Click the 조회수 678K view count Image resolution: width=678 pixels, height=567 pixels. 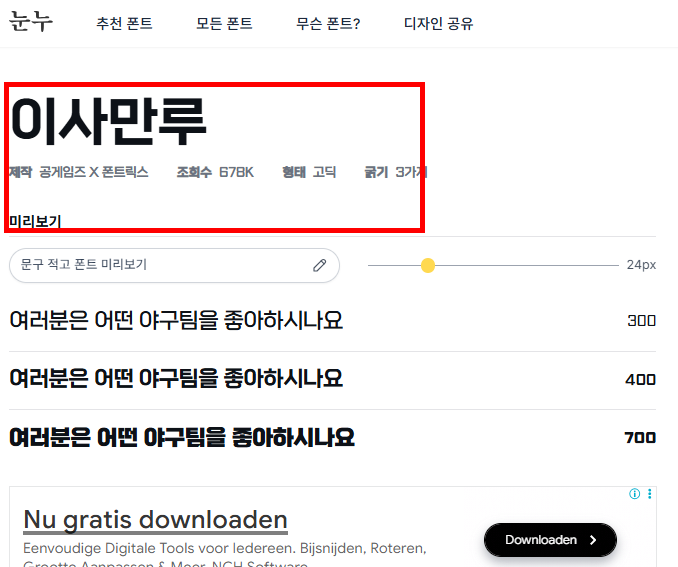pos(215,172)
